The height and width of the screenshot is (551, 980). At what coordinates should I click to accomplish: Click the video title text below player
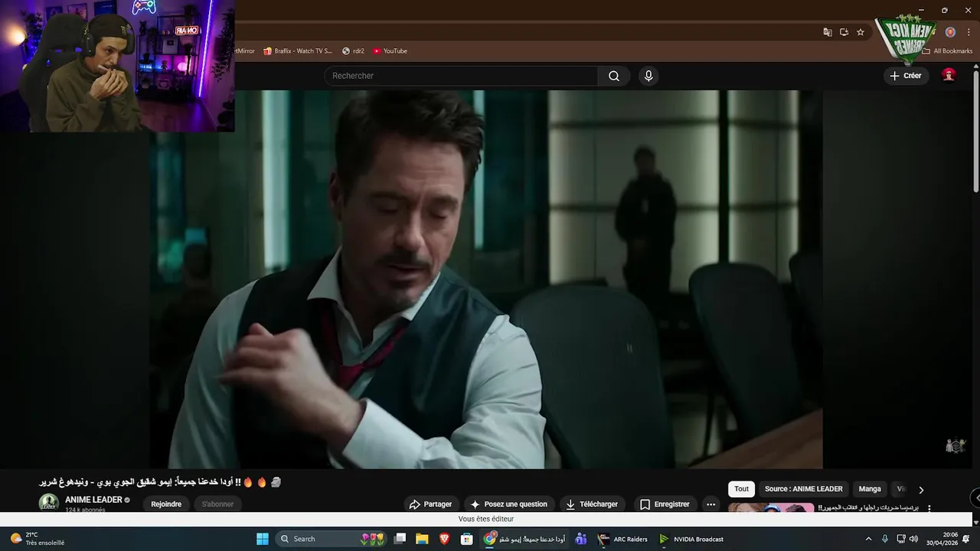point(160,482)
